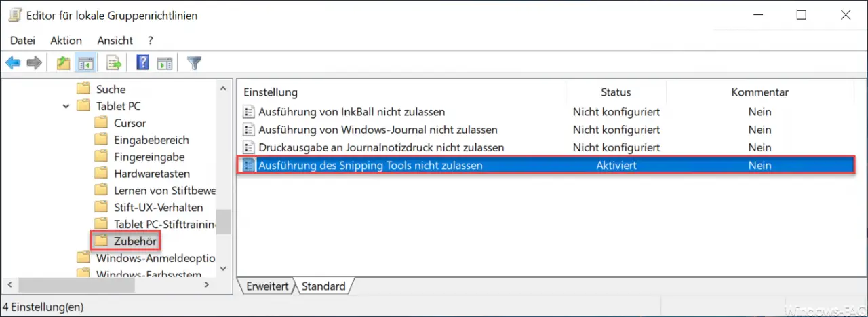This screenshot has height=317, width=868.
Task: Click the tree pane horizontal scroll left arrow
Action: coord(8,286)
